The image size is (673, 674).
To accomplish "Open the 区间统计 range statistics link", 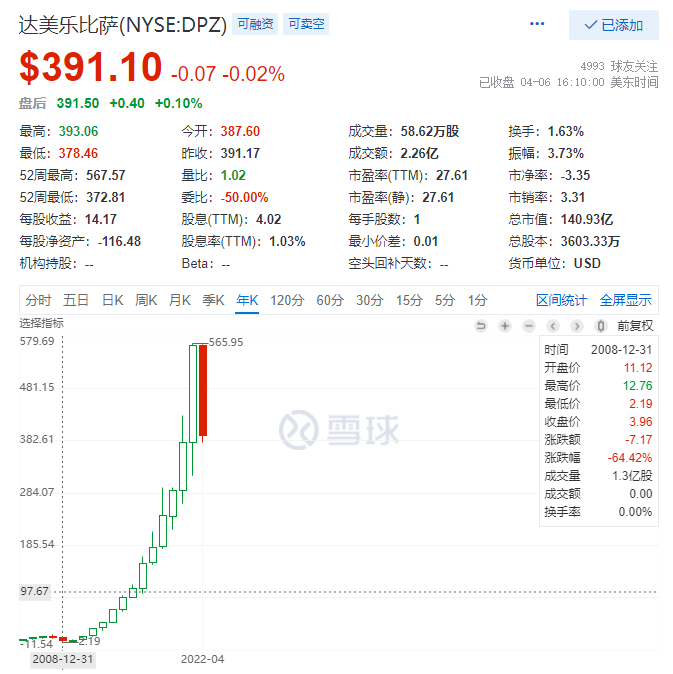I will (x=562, y=300).
